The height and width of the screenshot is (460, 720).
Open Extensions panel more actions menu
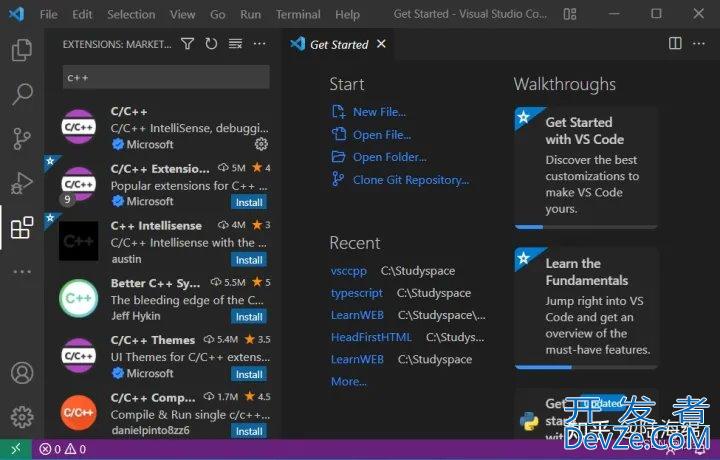click(x=259, y=44)
